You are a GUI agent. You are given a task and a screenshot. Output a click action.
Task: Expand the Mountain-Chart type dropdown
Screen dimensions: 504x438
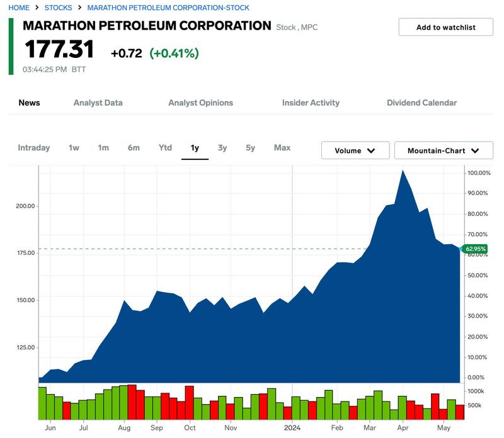pyautogui.click(x=444, y=150)
